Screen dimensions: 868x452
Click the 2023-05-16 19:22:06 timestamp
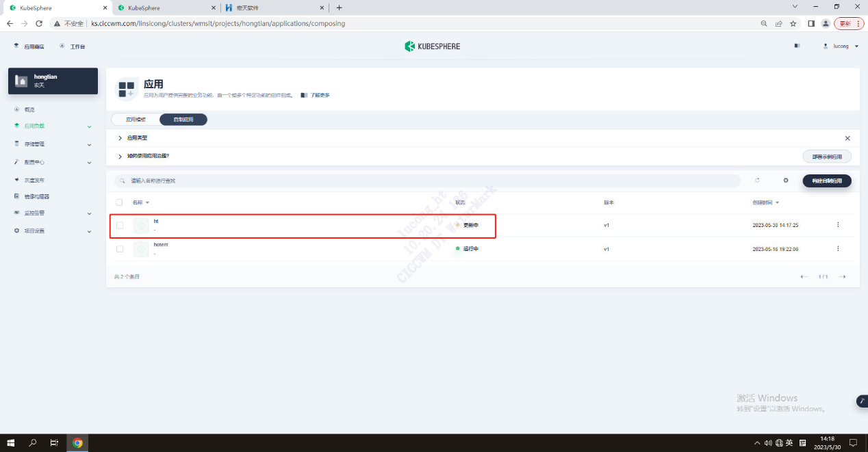[776, 249]
